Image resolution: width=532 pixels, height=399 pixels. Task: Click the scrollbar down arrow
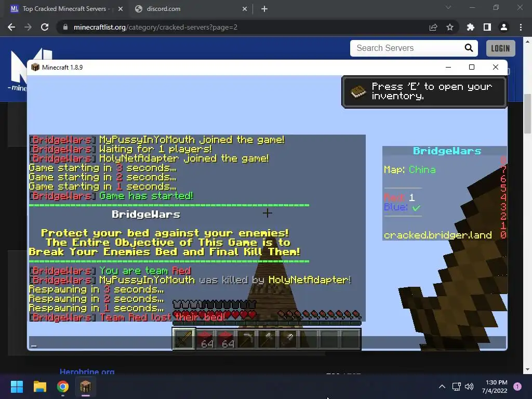527,369
